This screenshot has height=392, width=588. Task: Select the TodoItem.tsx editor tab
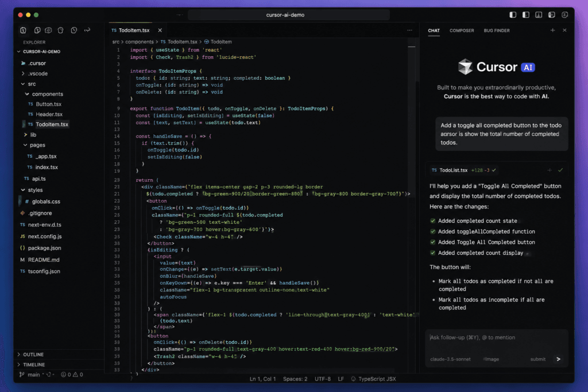[134, 30]
